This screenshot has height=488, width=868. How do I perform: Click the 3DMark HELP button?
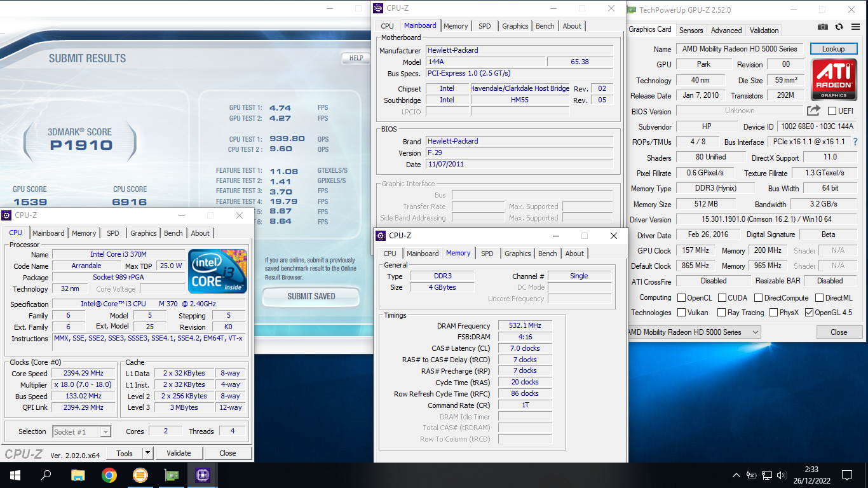(356, 58)
